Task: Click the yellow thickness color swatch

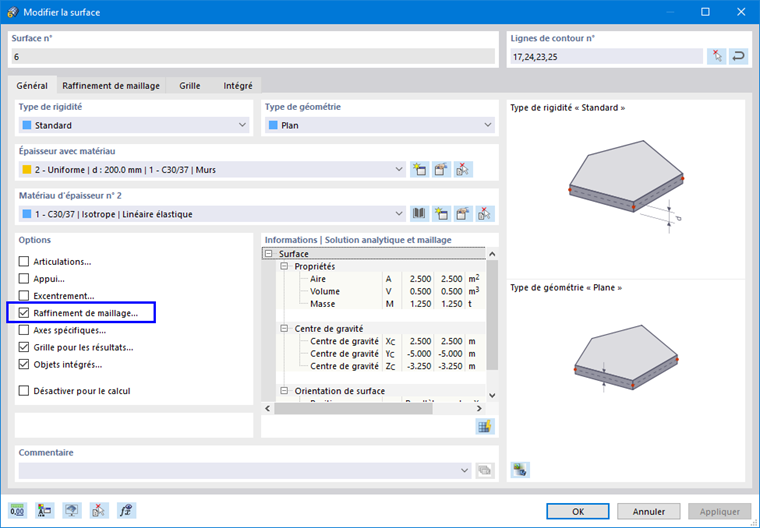Action: [27, 170]
